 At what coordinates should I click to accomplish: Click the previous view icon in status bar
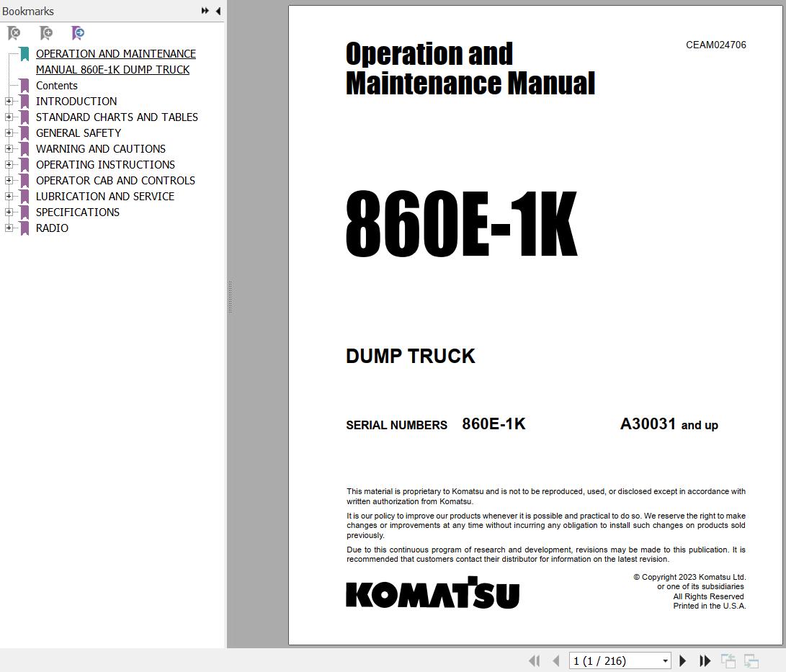click(728, 661)
